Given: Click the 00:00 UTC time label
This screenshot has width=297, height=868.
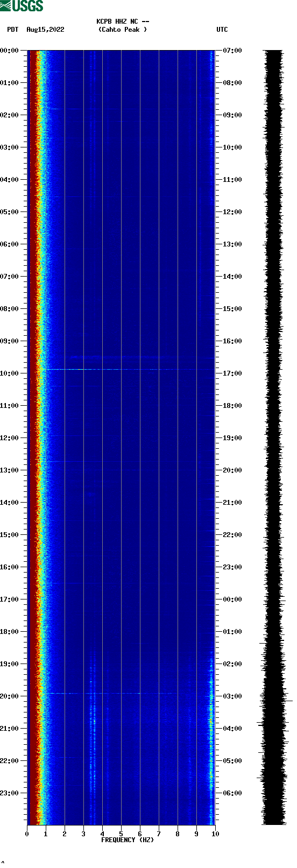Looking at the screenshot, I should (x=232, y=599).
